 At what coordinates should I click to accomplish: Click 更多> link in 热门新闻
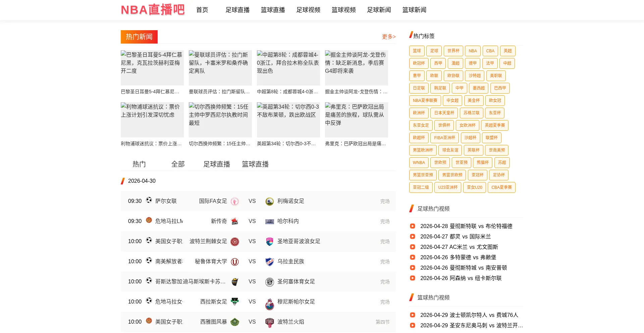point(389,37)
